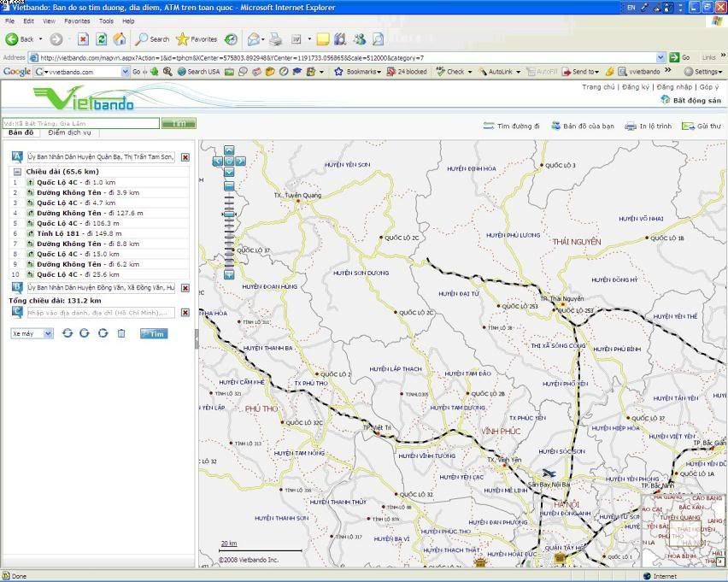Viewport: 728px width, 582px height.
Task: Stop loading the page using the Stop icon
Action: pyautogui.click(x=83, y=39)
